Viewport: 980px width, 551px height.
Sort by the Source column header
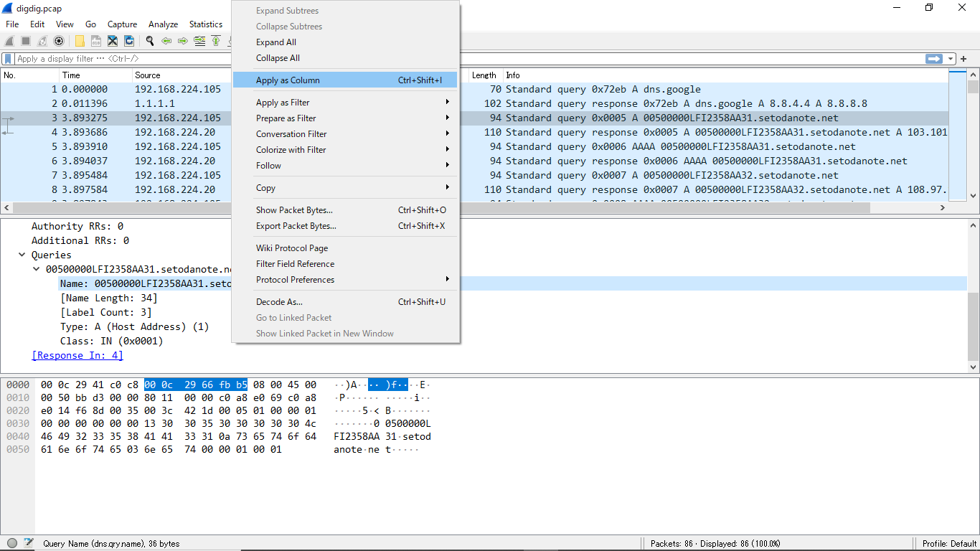182,75
